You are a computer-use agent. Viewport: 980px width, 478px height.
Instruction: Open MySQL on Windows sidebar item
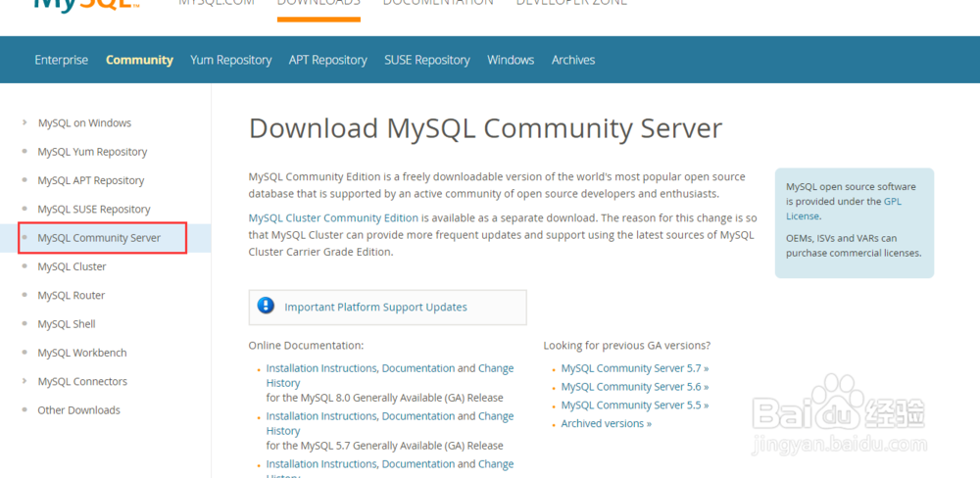pos(84,123)
